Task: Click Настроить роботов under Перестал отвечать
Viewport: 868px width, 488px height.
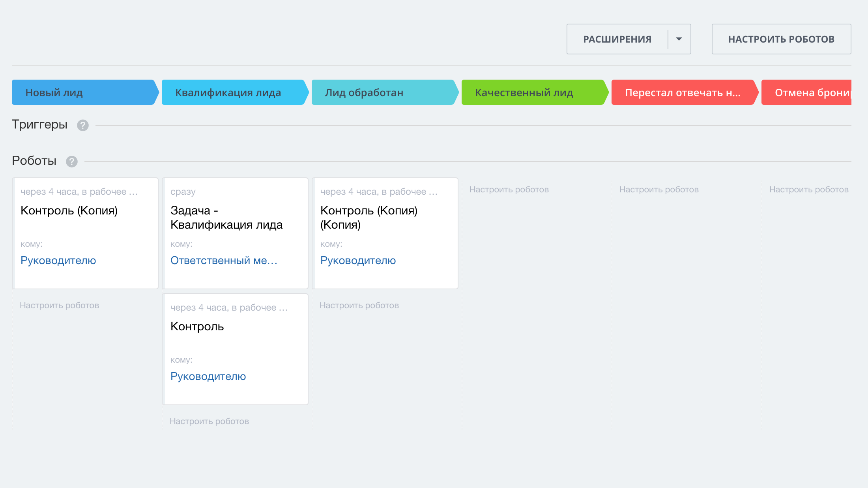Action: (x=659, y=190)
